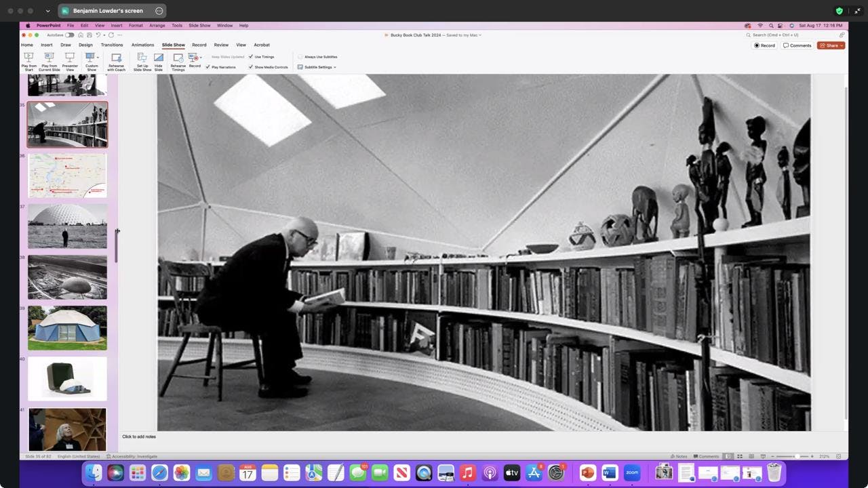Open Zoom icon in the Dock
This screenshot has width=868, height=488.
(632, 472)
